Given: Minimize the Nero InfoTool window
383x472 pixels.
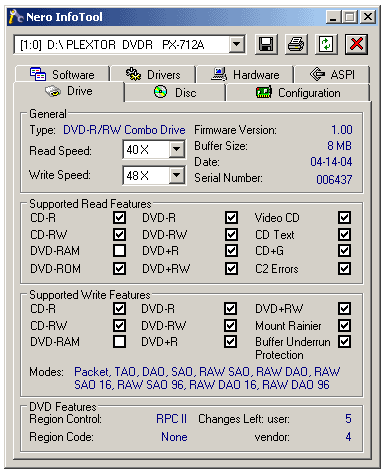Looking at the screenshot, I should [x=333, y=17].
